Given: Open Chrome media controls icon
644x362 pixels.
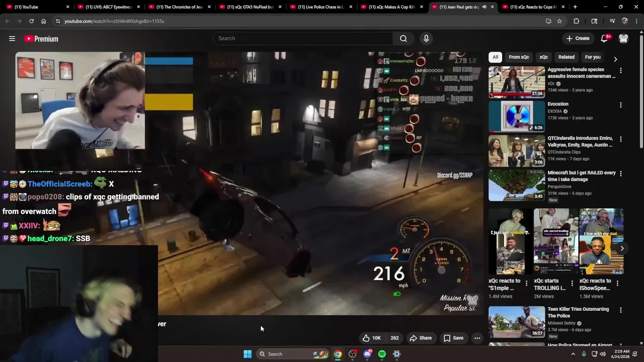Looking at the screenshot, I should tap(612, 21).
